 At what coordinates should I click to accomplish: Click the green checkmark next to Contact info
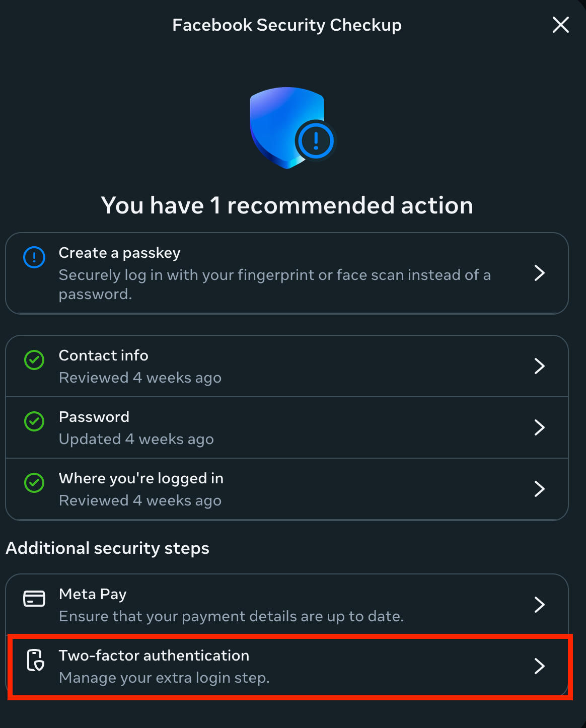34,360
